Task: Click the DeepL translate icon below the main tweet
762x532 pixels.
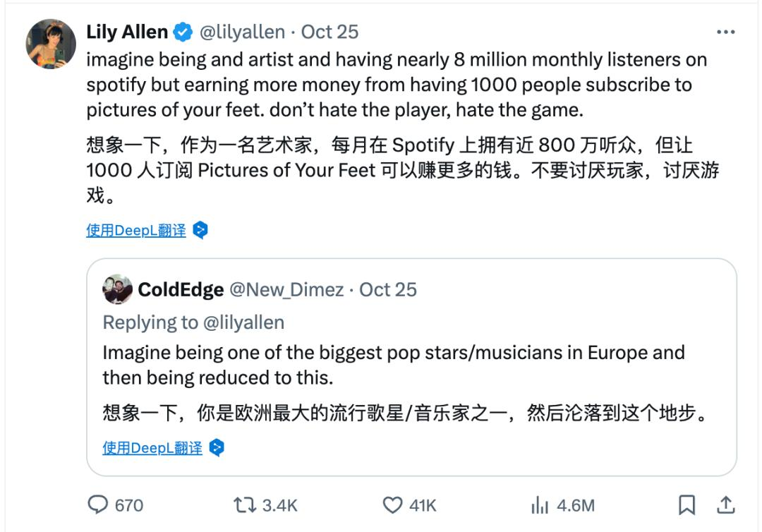Action: pyautogui.click(x=201, y=229)
